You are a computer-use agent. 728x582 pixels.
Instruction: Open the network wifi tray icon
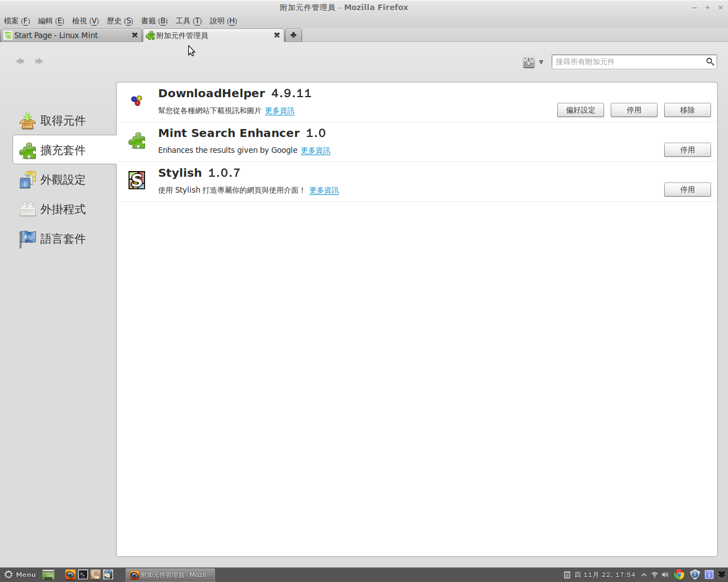tap(655, 575)
